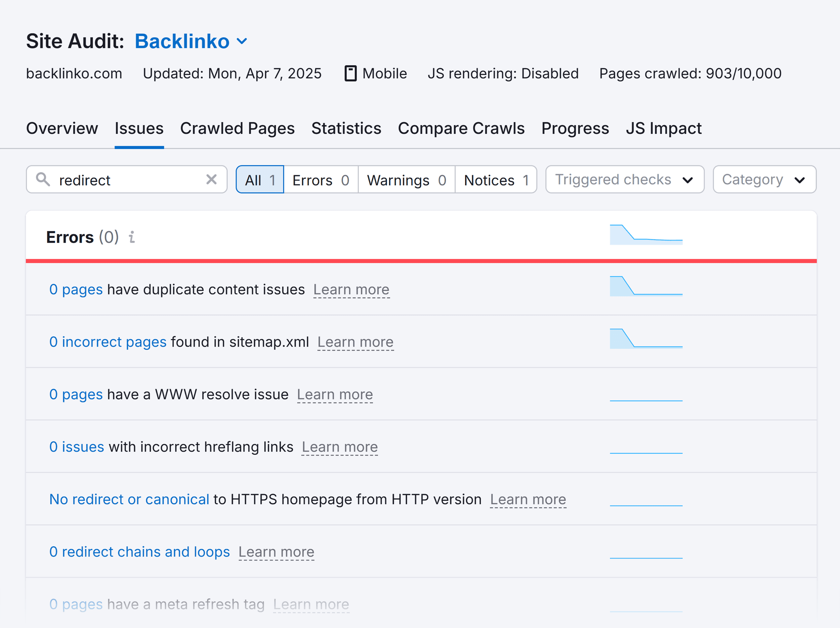This screenshot has height=628, width=840.
Task: Click the sitemap.xml incorrect pages trend chart
Action: tap(646, 338)
